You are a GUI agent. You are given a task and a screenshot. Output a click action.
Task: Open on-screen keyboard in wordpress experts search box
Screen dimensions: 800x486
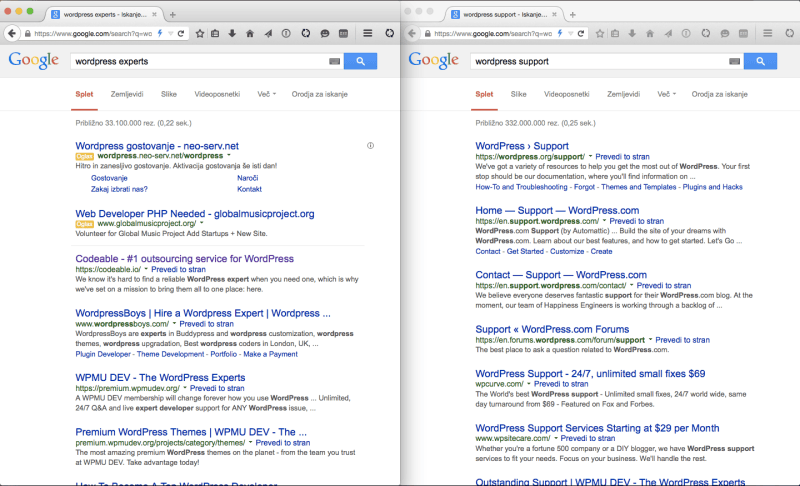334,61
